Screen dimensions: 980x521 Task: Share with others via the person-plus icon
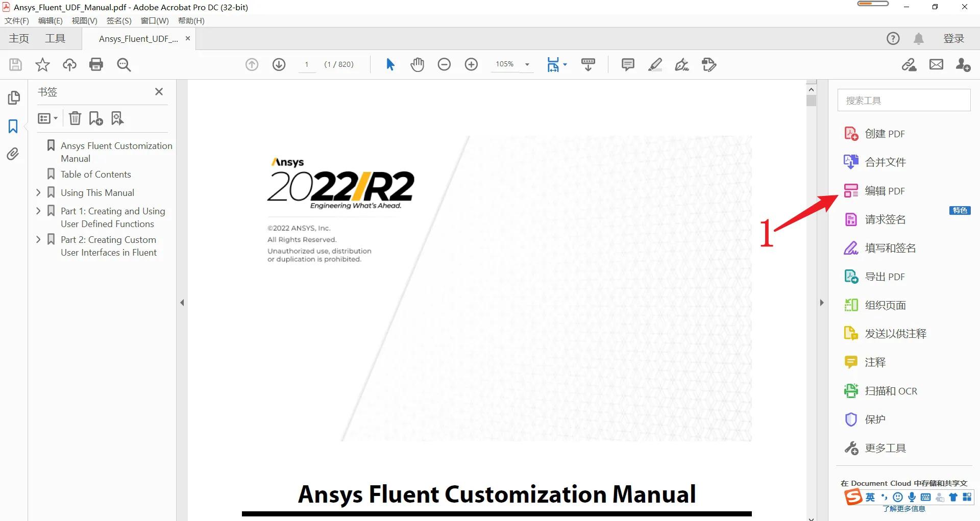[963, 64]
